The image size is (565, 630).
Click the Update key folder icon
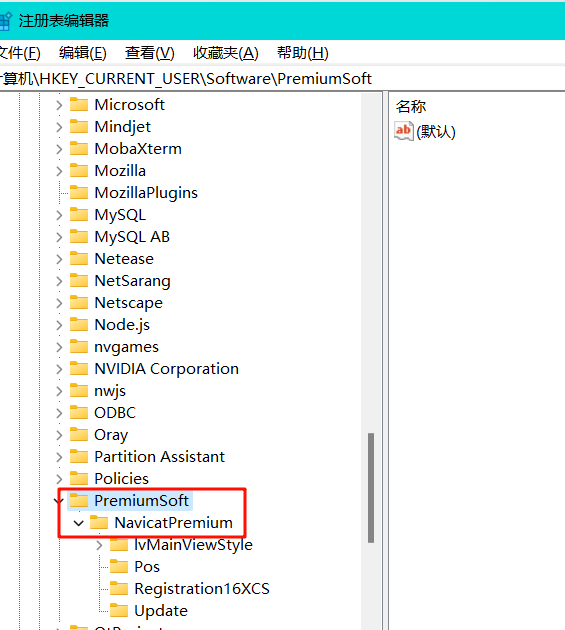pyautogui.click(x=119, y=611)
